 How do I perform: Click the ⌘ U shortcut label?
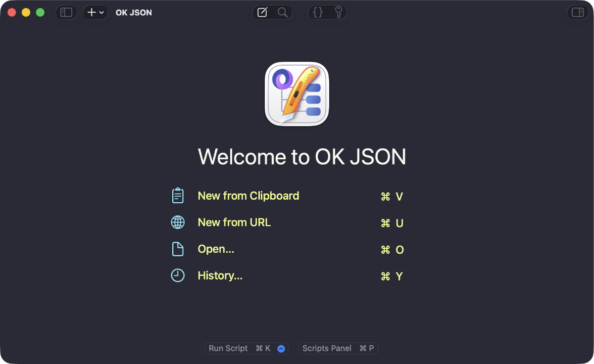(392, 224)
